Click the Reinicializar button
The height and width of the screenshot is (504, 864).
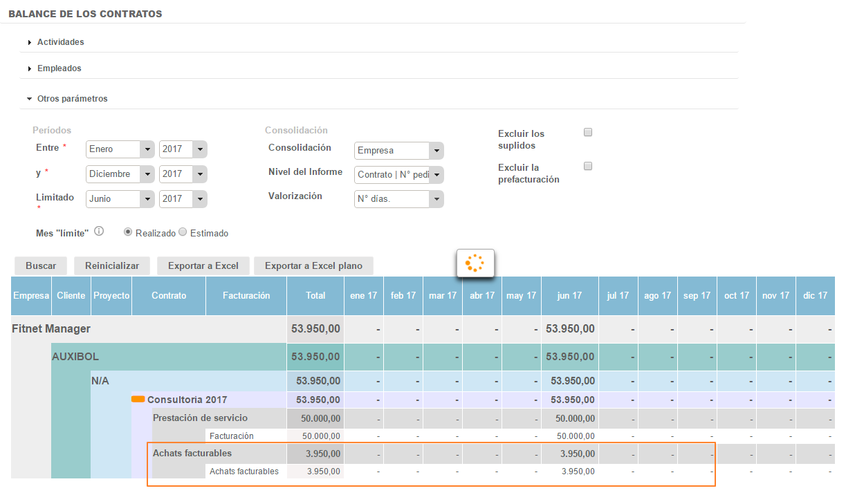112,266
